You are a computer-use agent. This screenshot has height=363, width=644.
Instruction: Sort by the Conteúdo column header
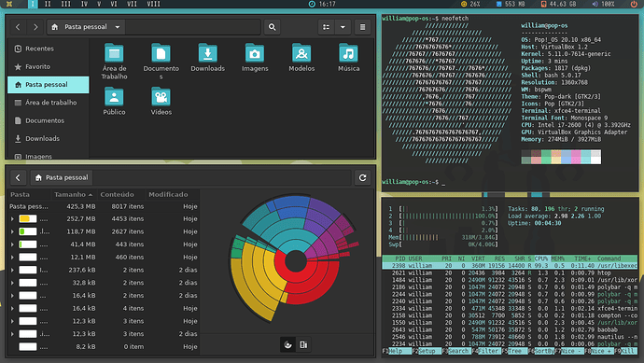tap(120, 195)
